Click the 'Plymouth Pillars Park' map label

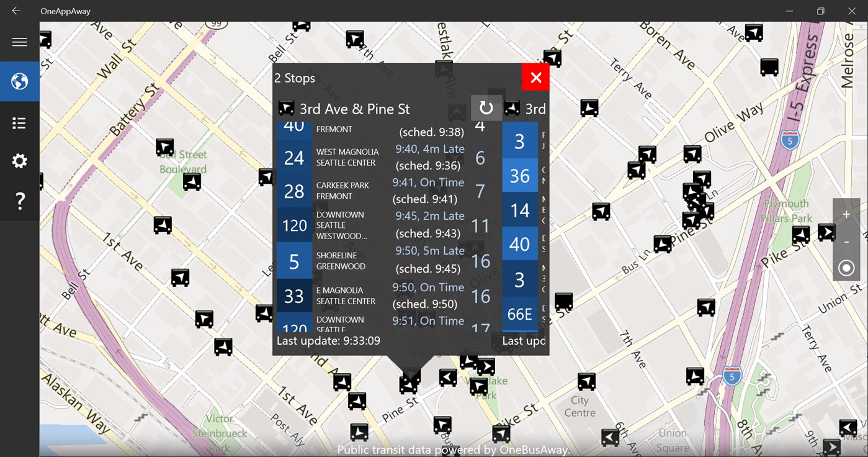pyautogui.click(x=787, y=211)
